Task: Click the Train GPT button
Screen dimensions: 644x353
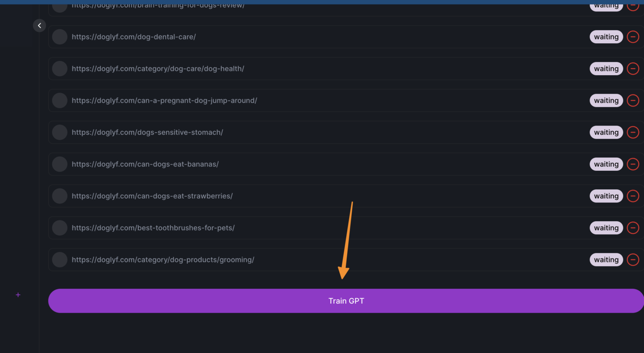Action: point(345,301)
